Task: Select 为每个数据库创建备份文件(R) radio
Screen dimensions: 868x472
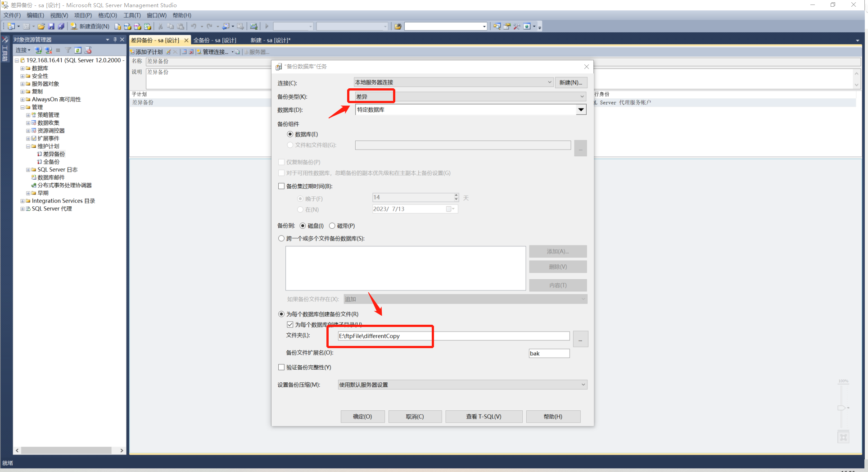Action: (x=281, y=314)
